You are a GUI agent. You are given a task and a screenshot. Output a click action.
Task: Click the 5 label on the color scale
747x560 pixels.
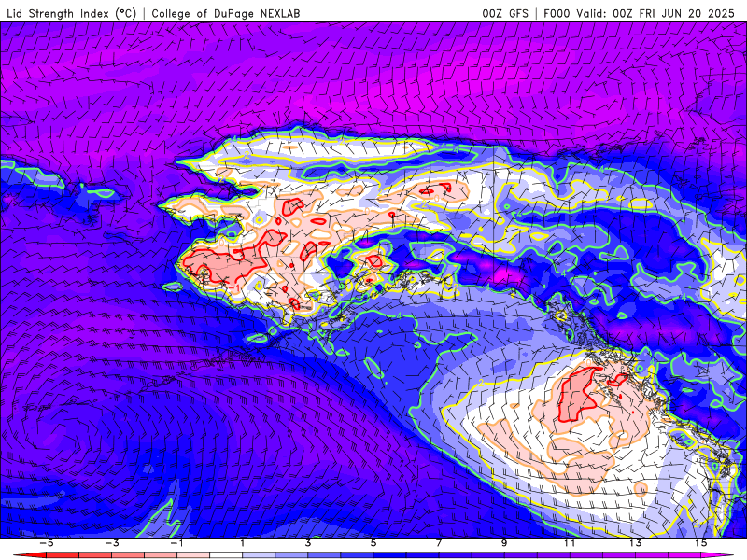point(373,543)
